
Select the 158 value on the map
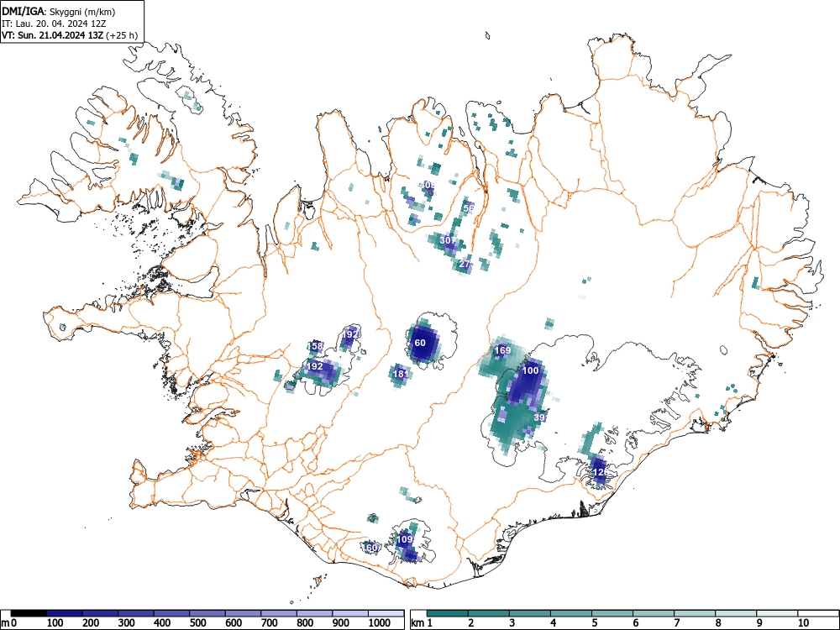click(x=316, y=346)
